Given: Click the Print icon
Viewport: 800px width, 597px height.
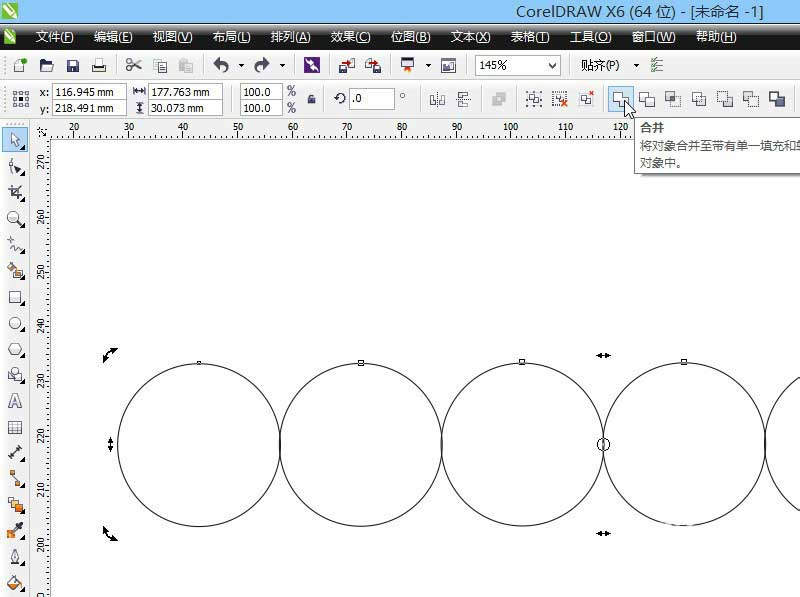Looking at the screenshot, I should point(99,65).
